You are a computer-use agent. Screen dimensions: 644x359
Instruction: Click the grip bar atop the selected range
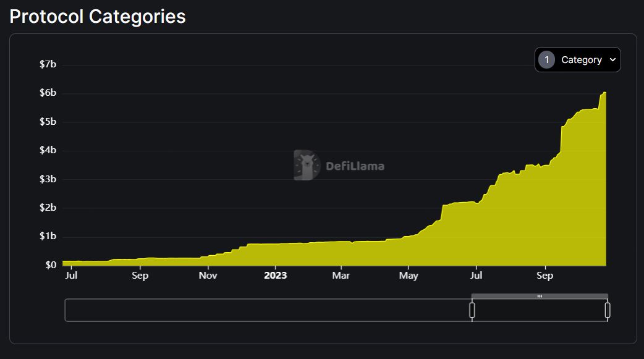coord(540,297)
